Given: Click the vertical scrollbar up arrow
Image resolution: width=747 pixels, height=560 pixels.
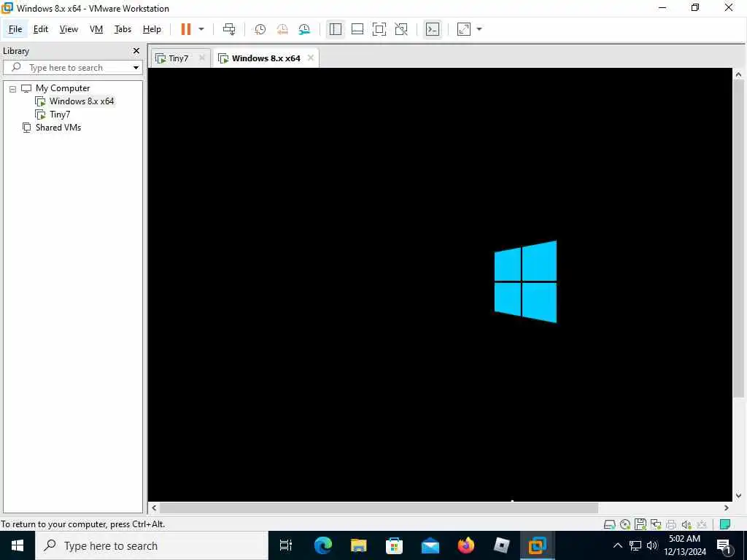Looking at the screenshot, I should [738, 74].
